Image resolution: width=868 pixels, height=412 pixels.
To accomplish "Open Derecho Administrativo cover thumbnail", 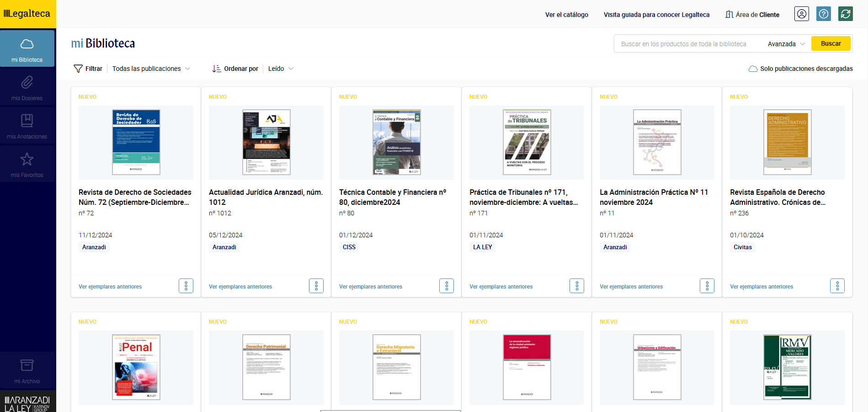I will pyautogui.click(x=788, y=142).
